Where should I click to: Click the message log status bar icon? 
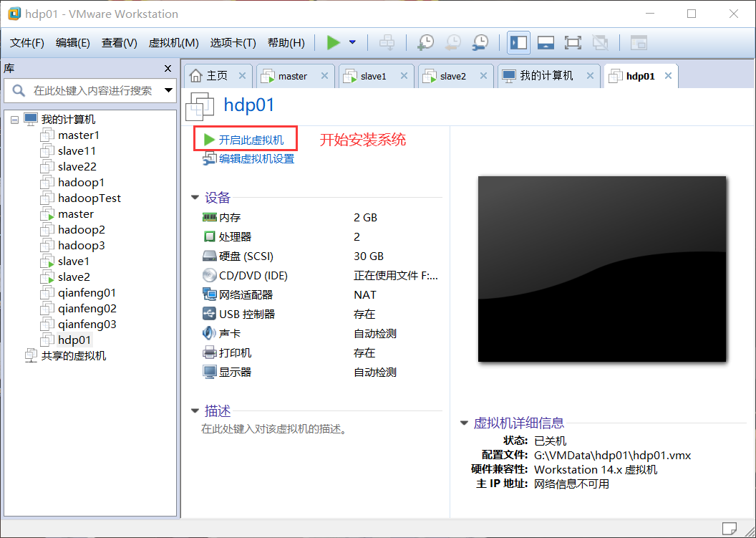pyautogui.click(x=729, y=529)
